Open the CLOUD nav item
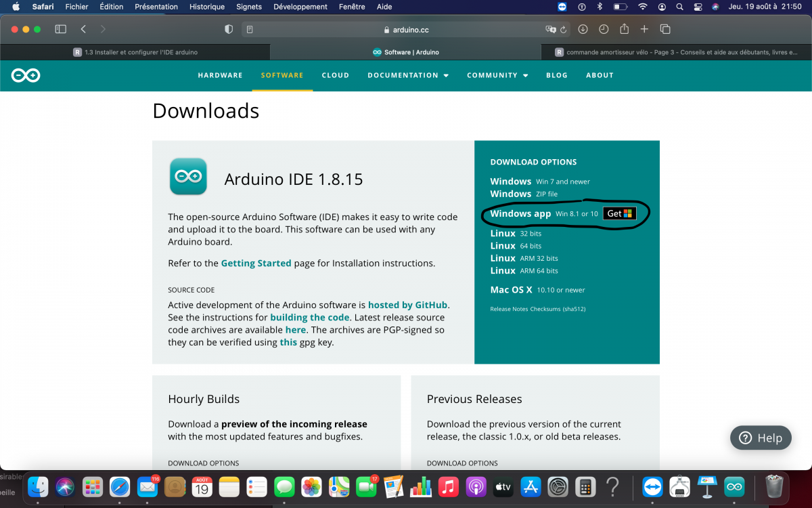The width and height of the screenshot is (812, 508). (336, 75)
